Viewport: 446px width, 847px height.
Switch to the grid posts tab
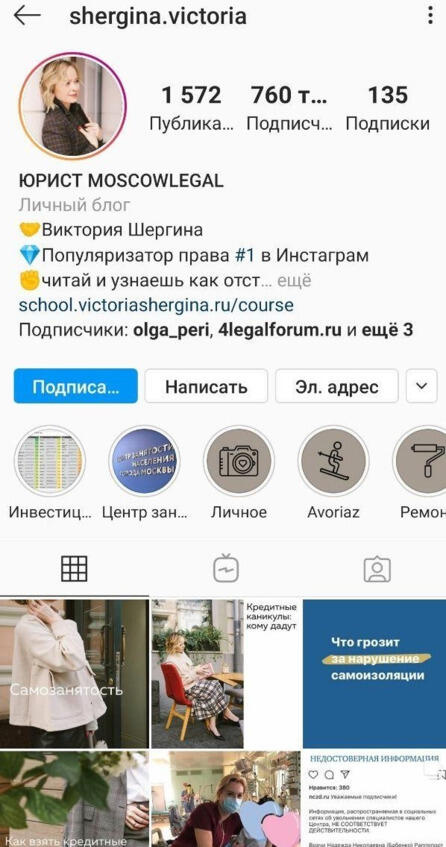coord(74,568)
